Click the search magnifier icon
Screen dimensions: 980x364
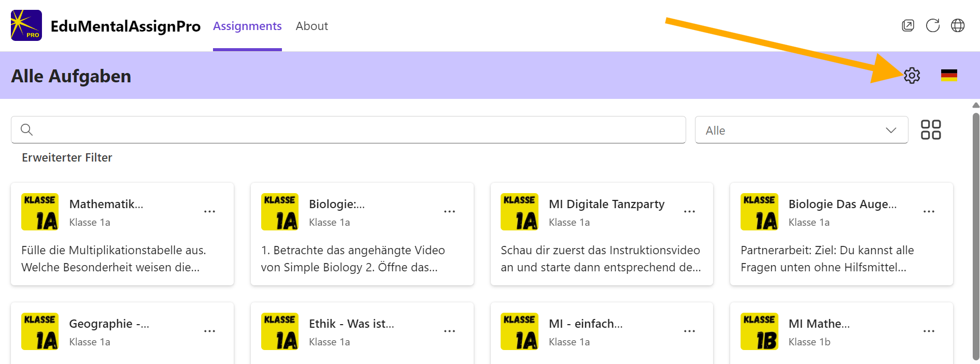tap(26, 129)
